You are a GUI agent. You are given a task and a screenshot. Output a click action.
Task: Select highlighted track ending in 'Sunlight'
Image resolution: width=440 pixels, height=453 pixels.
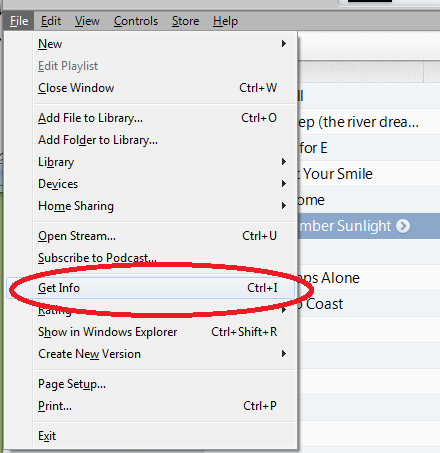point(368,226)
